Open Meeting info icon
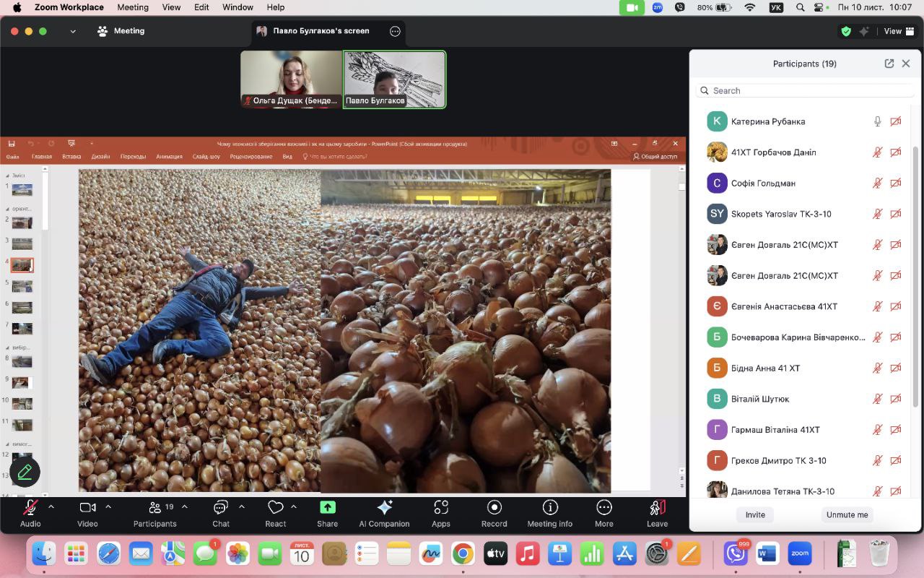This screenshot has height=578, width=924. click(x=549, y=508)
